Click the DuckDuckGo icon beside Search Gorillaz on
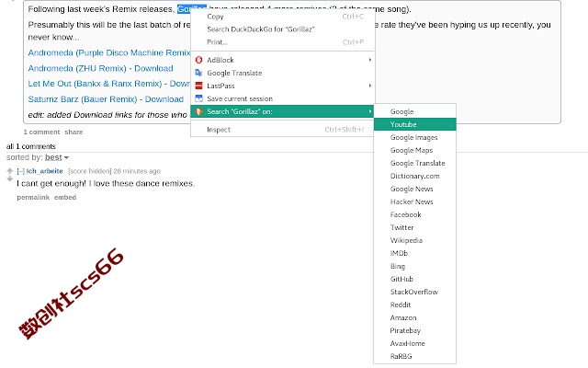The image size is (588, 368). [x=198, y=111]
